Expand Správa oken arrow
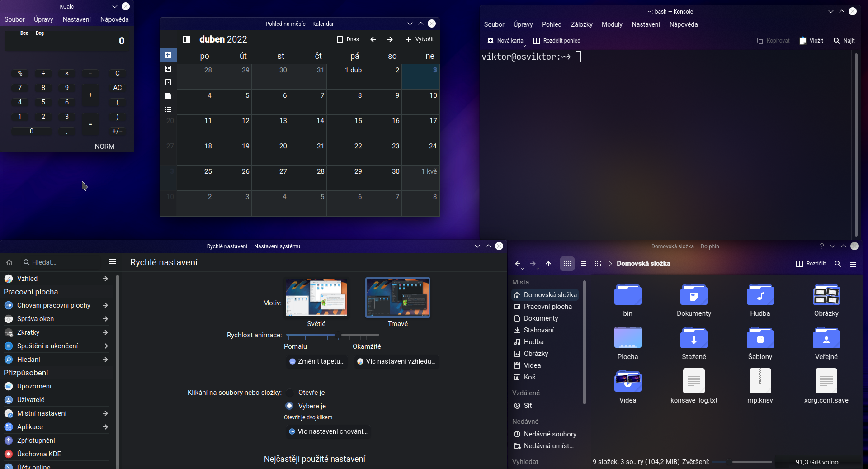The width and height of the screenshot is (868, 469). pos(105,319)
